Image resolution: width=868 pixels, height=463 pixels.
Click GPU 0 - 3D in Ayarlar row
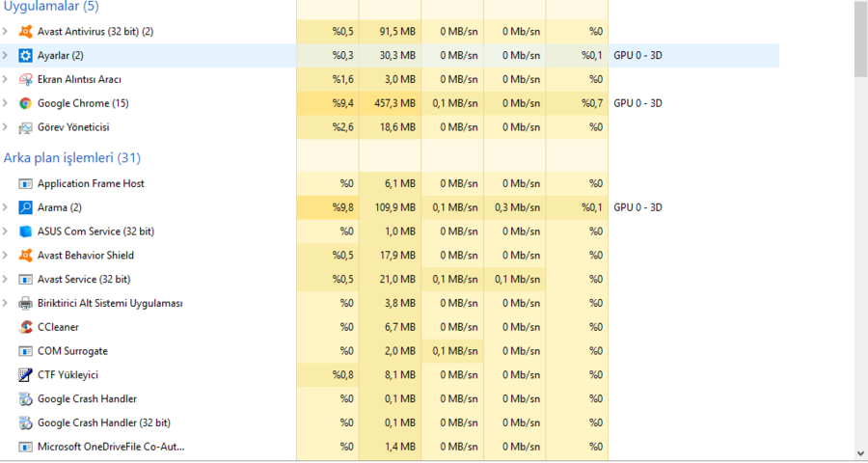tap(637, 55)
